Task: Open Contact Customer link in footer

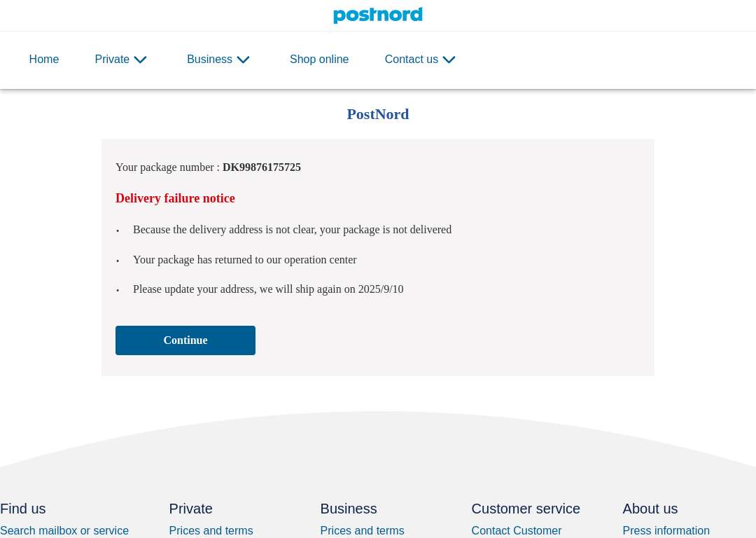Action: (517, 531)
